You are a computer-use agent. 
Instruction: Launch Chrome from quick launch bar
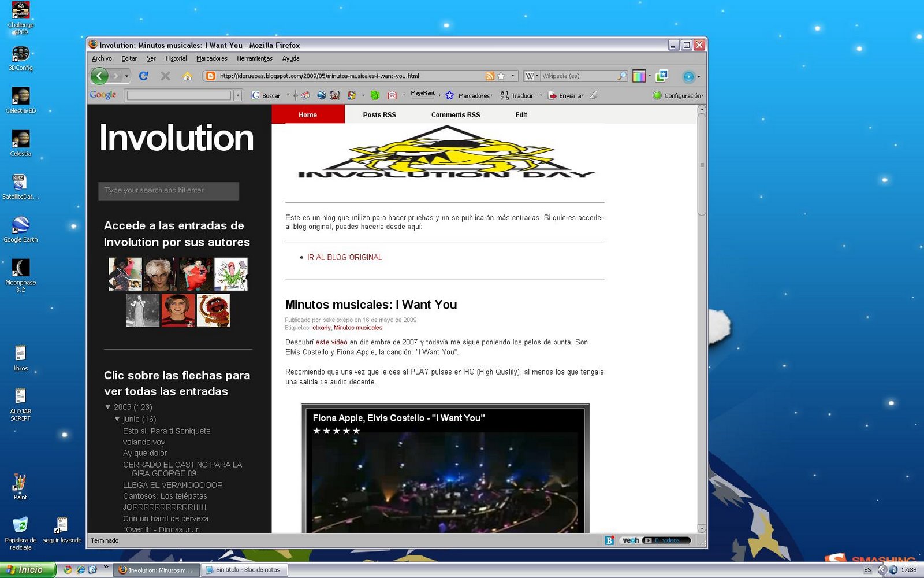(x=68, y=570)
